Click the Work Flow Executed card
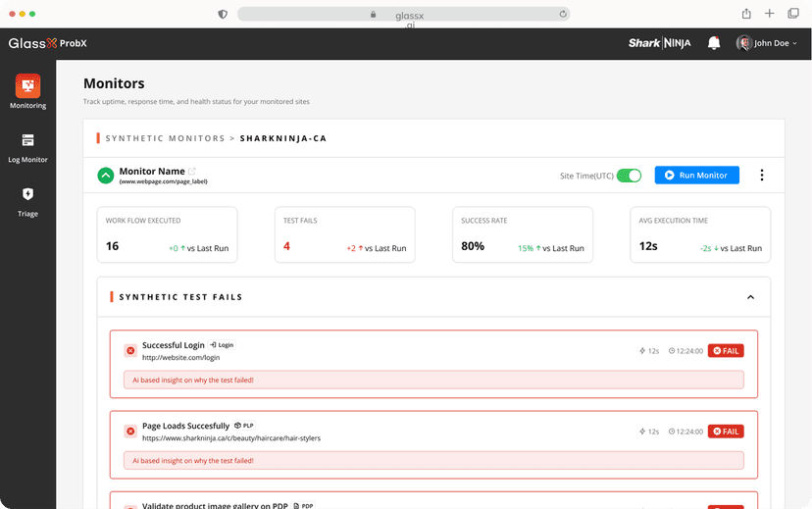Viewport: 812px width, 509px height. click(168, 234)
